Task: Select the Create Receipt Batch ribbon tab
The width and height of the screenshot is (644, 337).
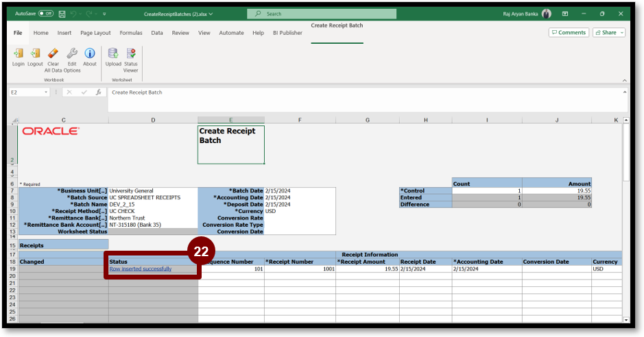Action: (x=337, y=25)
